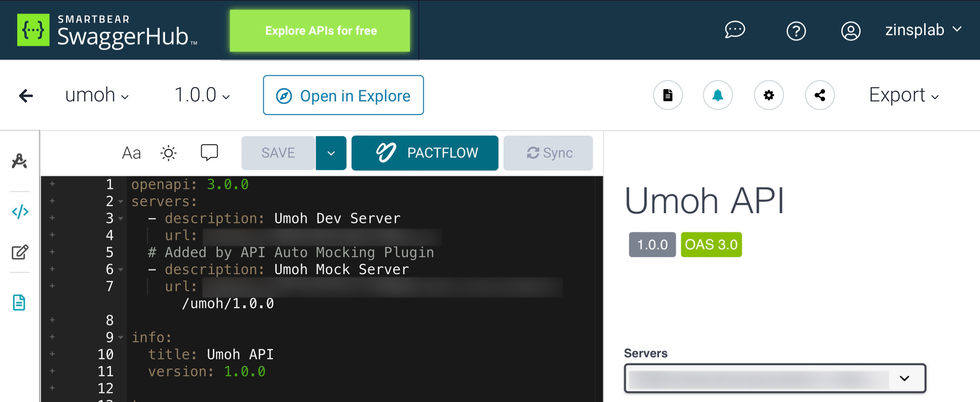Viewport: 980px width, 402px height.
Task: Click the 1.0.0 version badge
Action: [652, 245]
